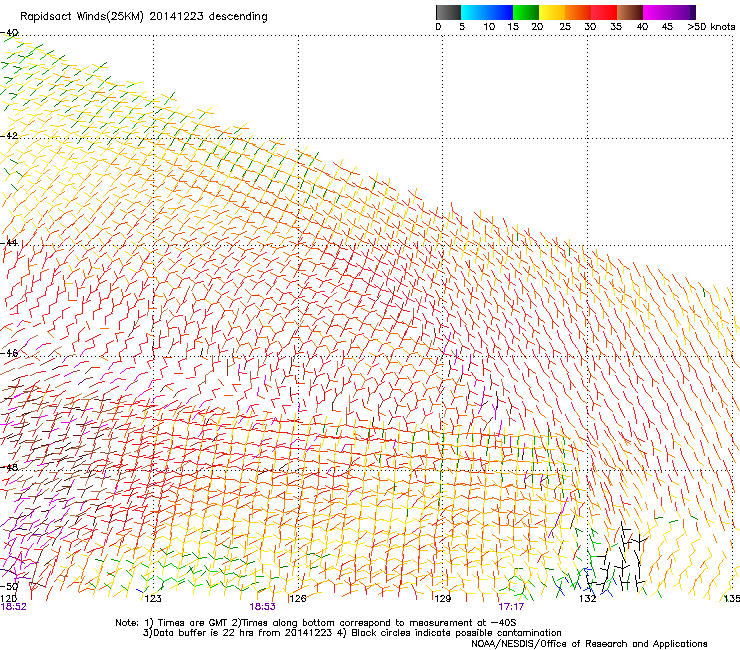This screenshot has height=650, width=740.
Task: Click the black contaminated wind barbs cluster
Action: 618,559
